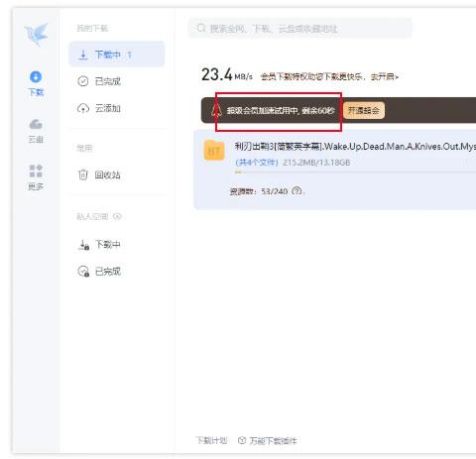Open 云添加 cloud add item
Image resolution: width=476 pixels, height=459 pixels.
117,108
